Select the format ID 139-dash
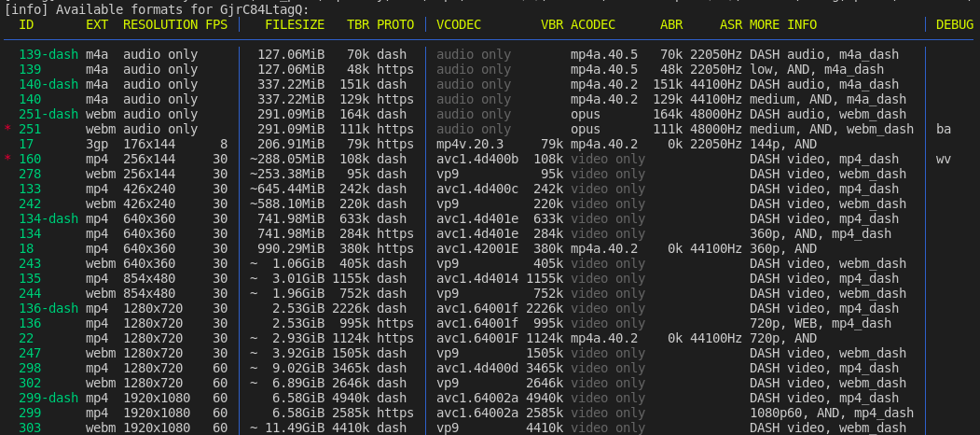Screen dimensions: 980x435 click(x=48, y=54)
